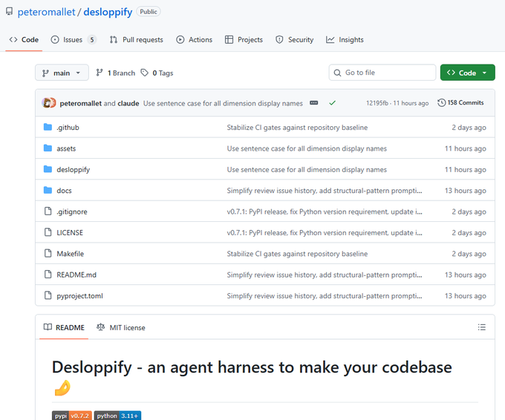This screenshot has width=505, height=420.
Task: Open latest commit message about dimension display names
Action: click(223, 103)
